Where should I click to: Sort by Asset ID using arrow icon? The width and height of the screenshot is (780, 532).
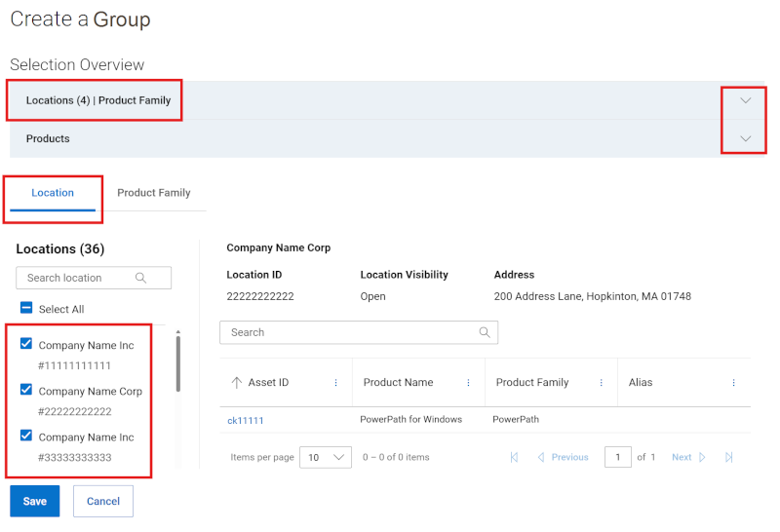pos(236,383)
